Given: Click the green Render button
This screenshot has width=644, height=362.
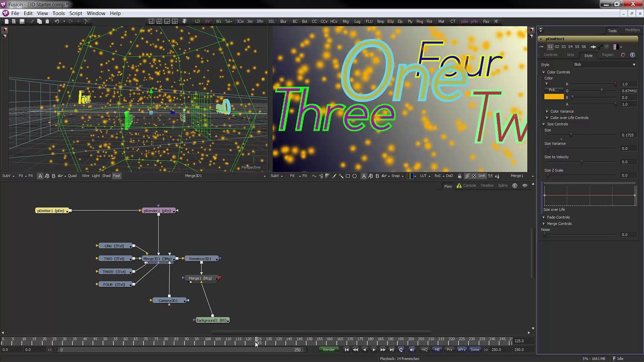Looking at the screenshot, I should pos(329,349).
